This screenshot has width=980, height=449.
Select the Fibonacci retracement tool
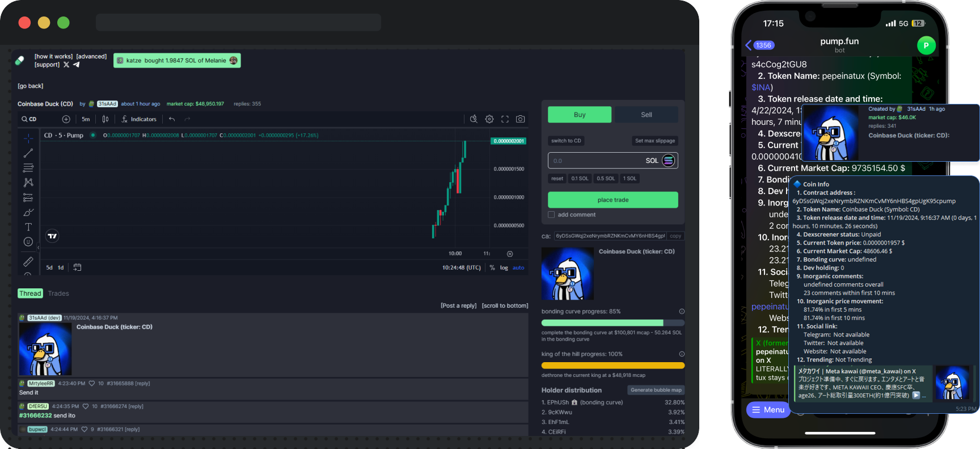click(28, 168)
